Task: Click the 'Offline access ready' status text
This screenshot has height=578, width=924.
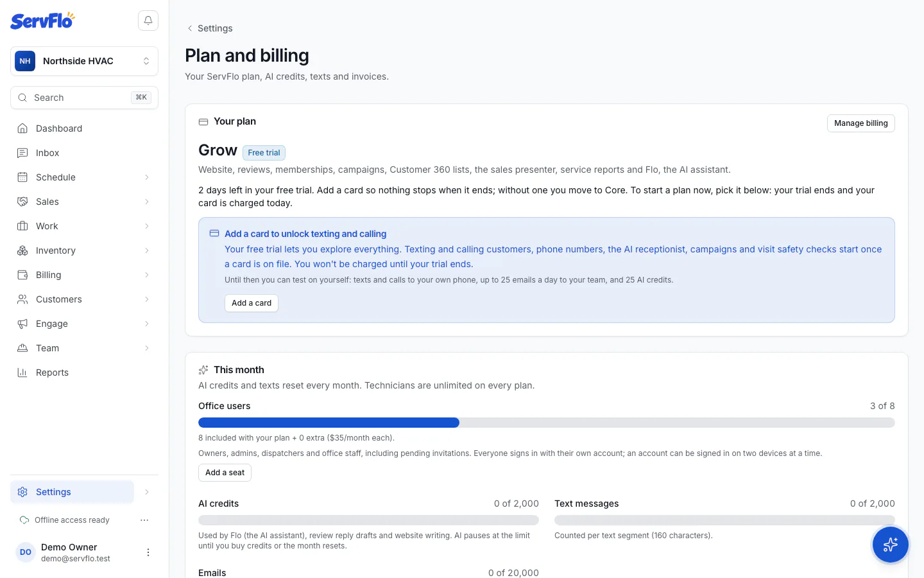Action: click(72, 520)
